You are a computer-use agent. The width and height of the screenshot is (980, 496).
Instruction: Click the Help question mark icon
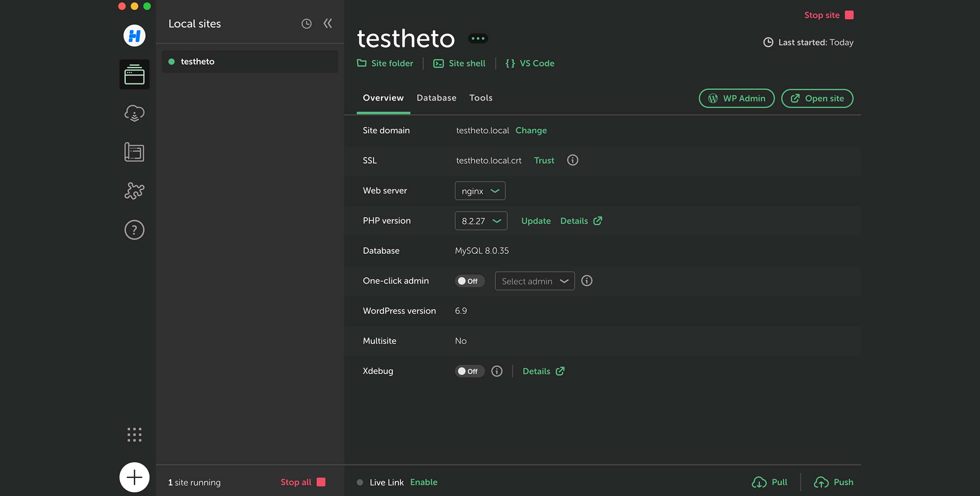point(134,230)
